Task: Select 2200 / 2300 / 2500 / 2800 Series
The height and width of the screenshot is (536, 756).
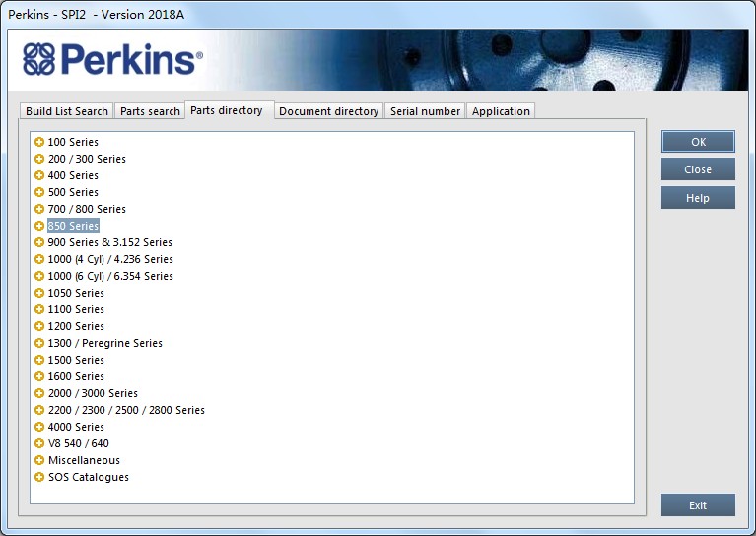Action: (x=126, y=410)
